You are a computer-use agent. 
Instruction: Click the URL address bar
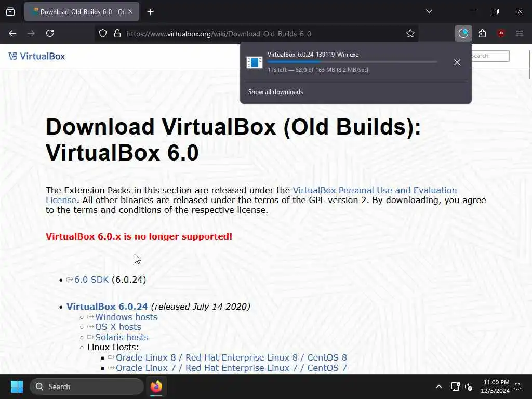[256, 34]
